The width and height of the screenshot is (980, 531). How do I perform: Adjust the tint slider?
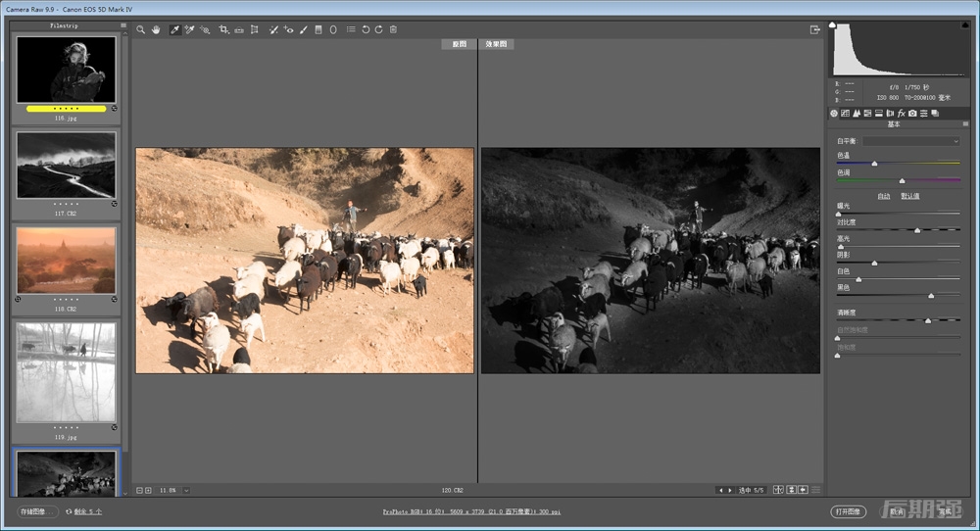tap(902, 180)
